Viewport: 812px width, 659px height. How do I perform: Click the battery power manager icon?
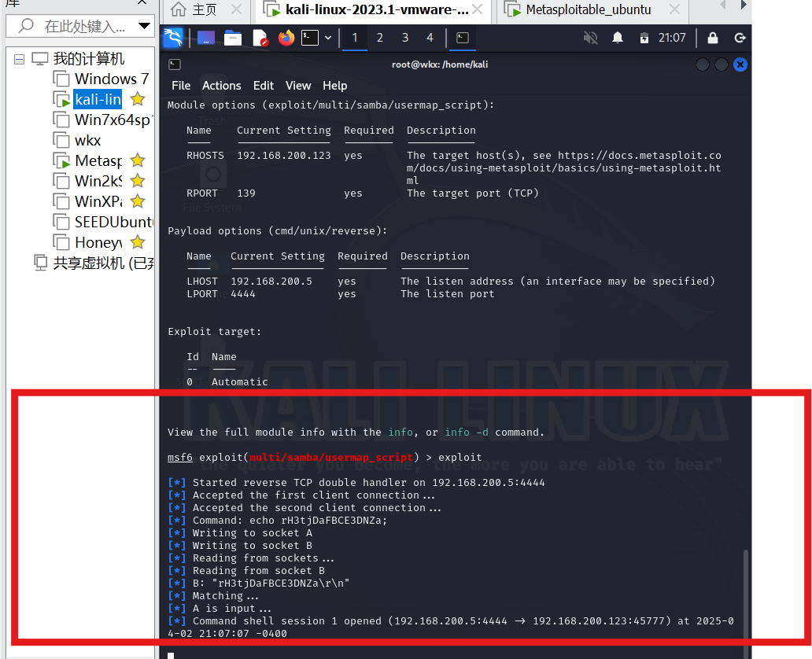[644, 38]
